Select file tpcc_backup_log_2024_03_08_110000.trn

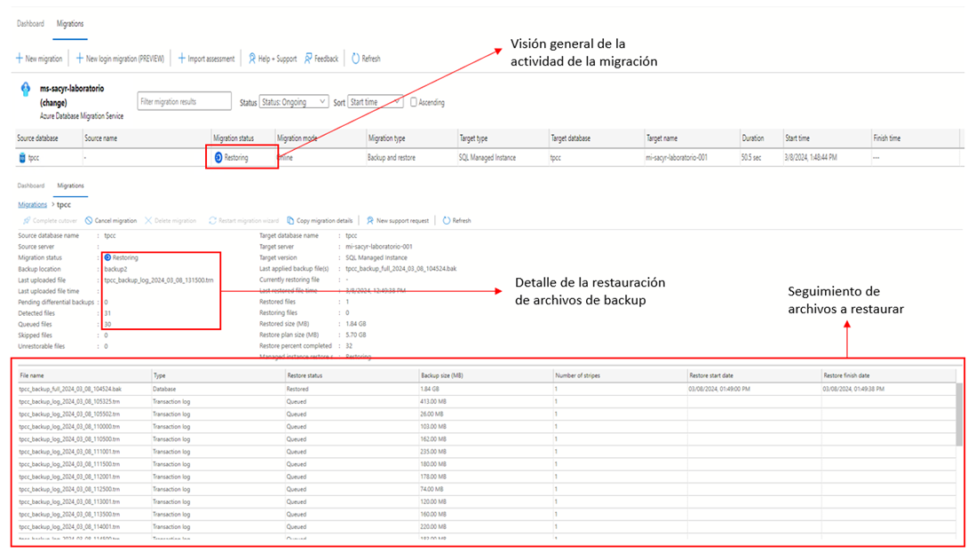click(x=69, y=426)
